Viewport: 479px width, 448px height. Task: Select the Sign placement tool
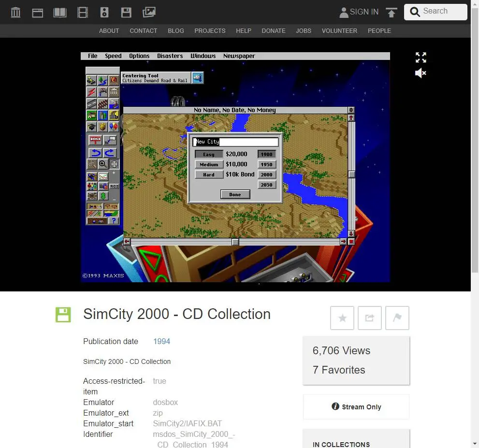(95, 140)
